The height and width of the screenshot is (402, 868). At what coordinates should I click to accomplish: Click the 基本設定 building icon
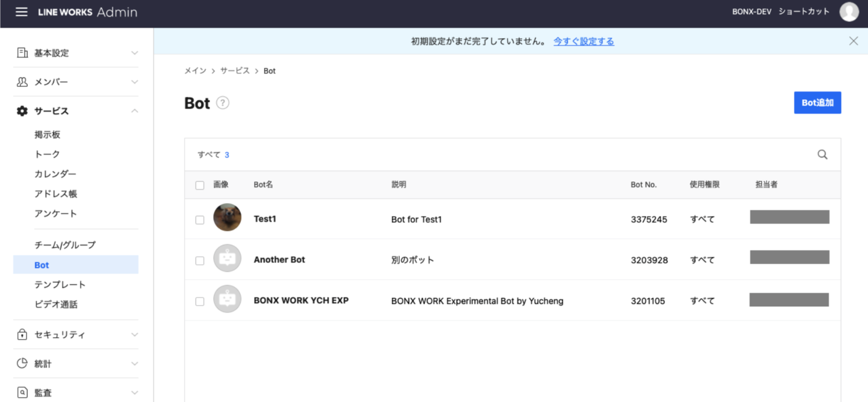point(22,53)
